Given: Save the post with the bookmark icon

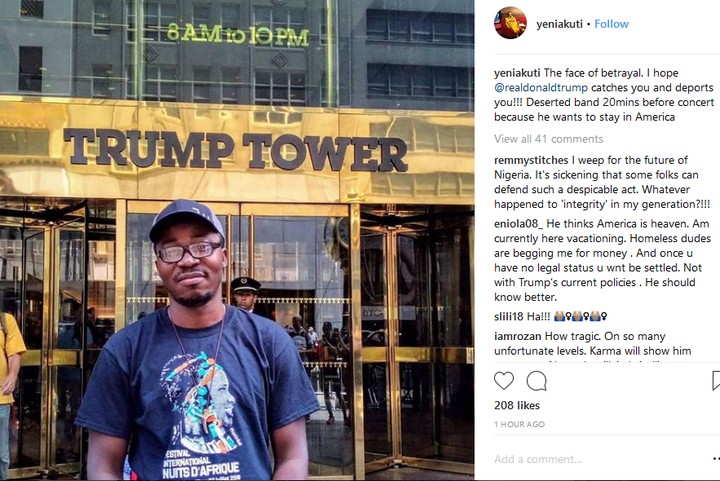Looking at the screenshot, I should 716,381.
